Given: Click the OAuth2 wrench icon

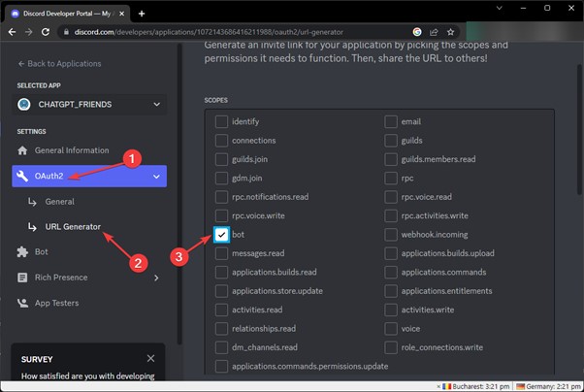Looking at the screenshot, I should [x=24, y=177].
